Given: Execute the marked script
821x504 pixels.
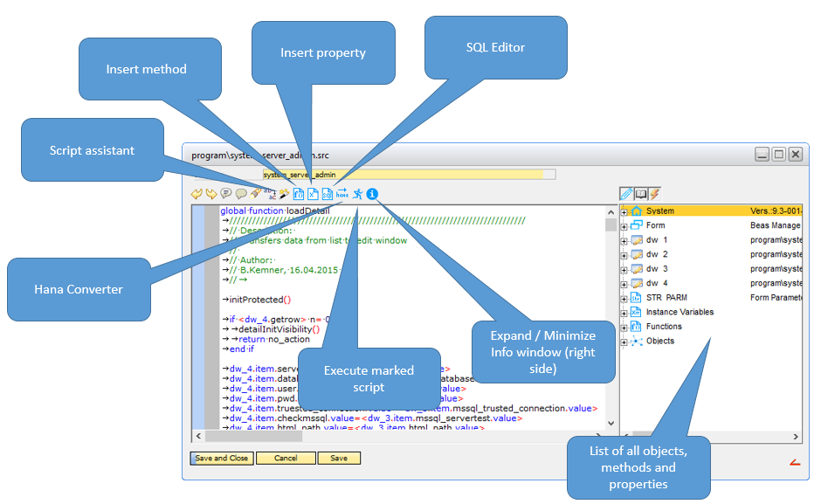Looking at the screenshot, I should [359, 194].
